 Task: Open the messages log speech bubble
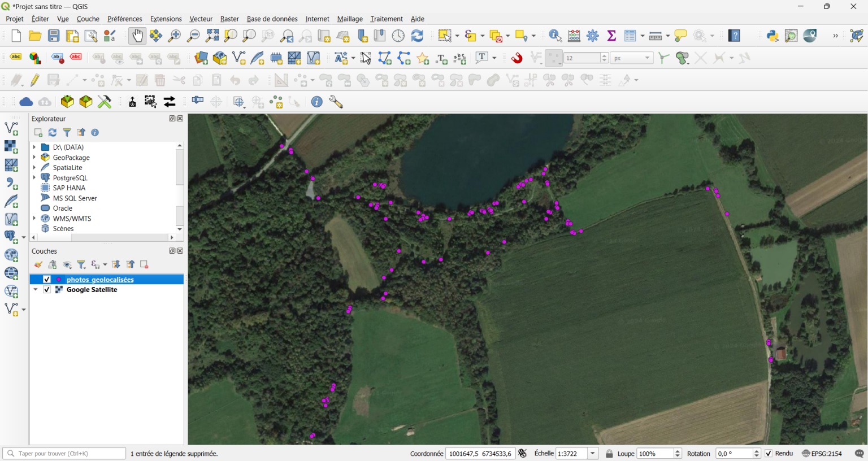click(x=861, y=453)
